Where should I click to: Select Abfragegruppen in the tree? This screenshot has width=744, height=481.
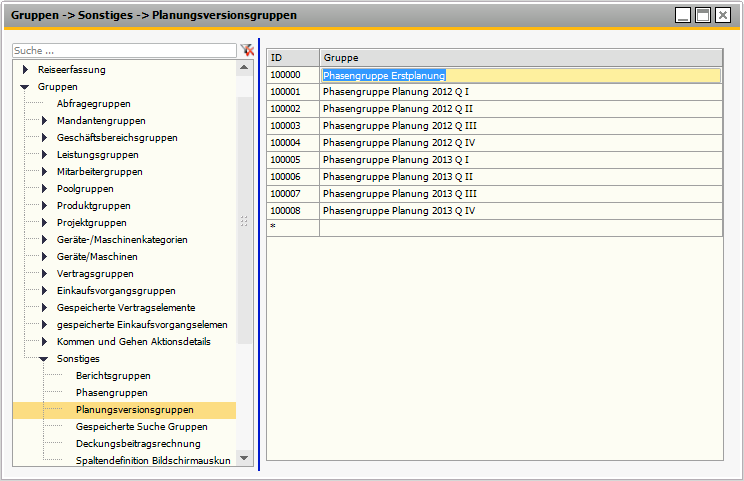point(93,104)
